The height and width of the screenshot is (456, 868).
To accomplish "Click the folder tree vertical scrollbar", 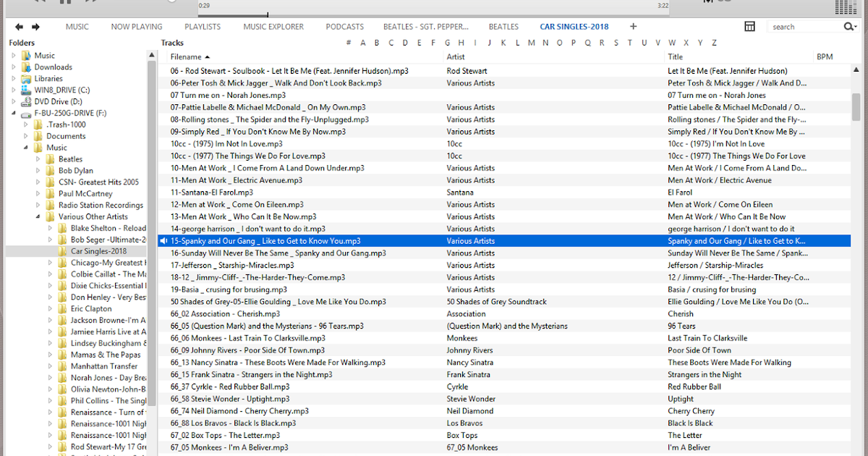I will tap(152, 232).
